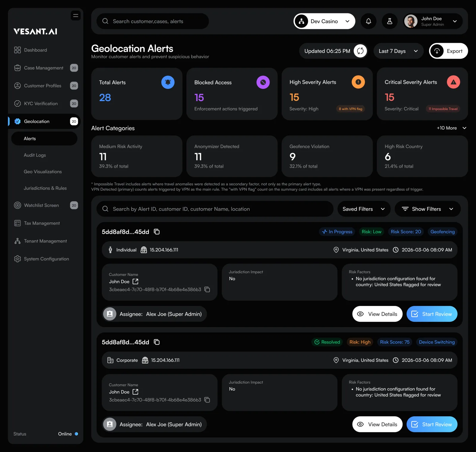The height and width of the screenshot is (452, 476).
Task: Click the Tenant Management hierarchy icon
Action: [18, 241]
